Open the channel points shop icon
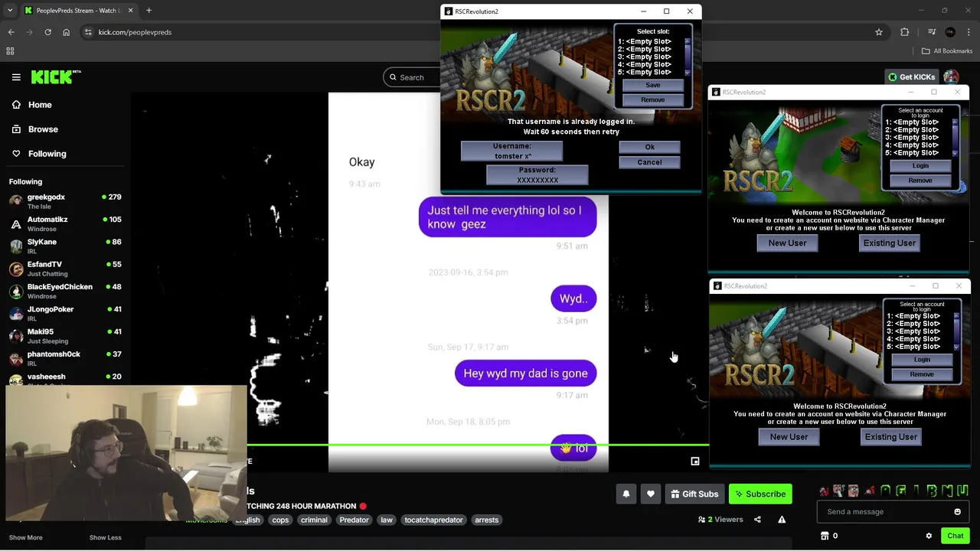980x551 pixels. click(825, 536)
